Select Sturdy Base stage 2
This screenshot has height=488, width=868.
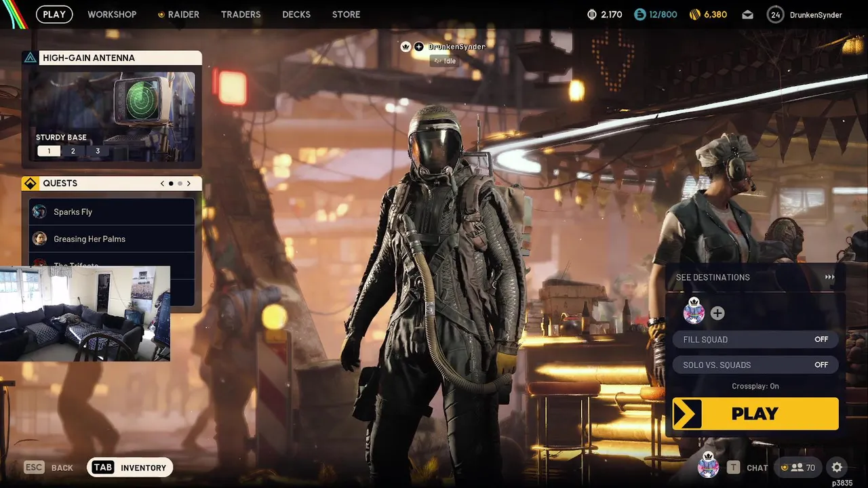click(73, 151)
